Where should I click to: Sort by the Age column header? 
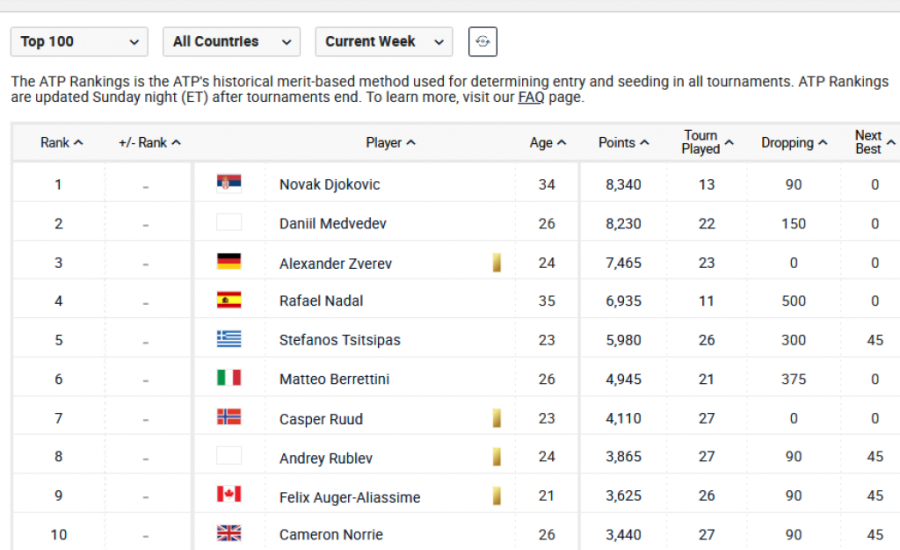pyautogui.click(x=548, y=142)
